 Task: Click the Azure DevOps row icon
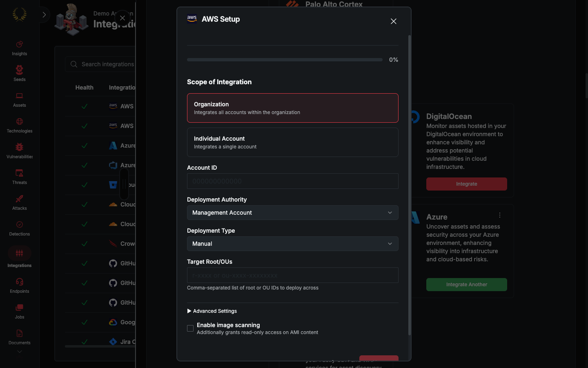coord(113,165)
